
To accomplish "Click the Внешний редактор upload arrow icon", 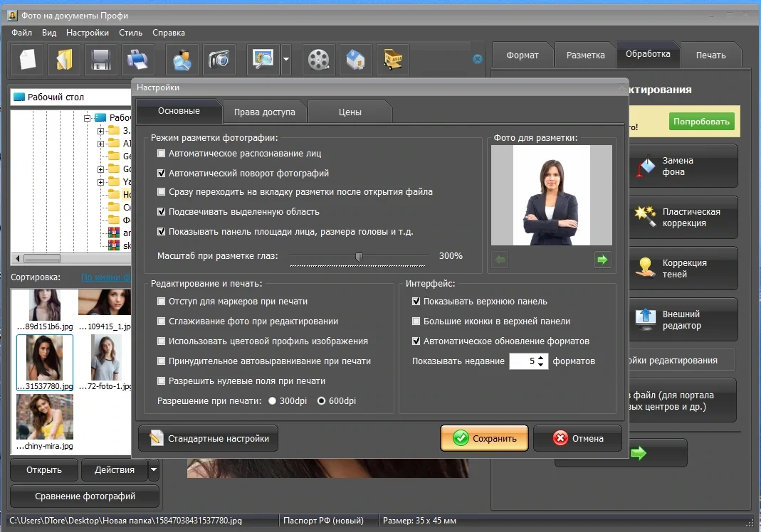I will point(646,319).
